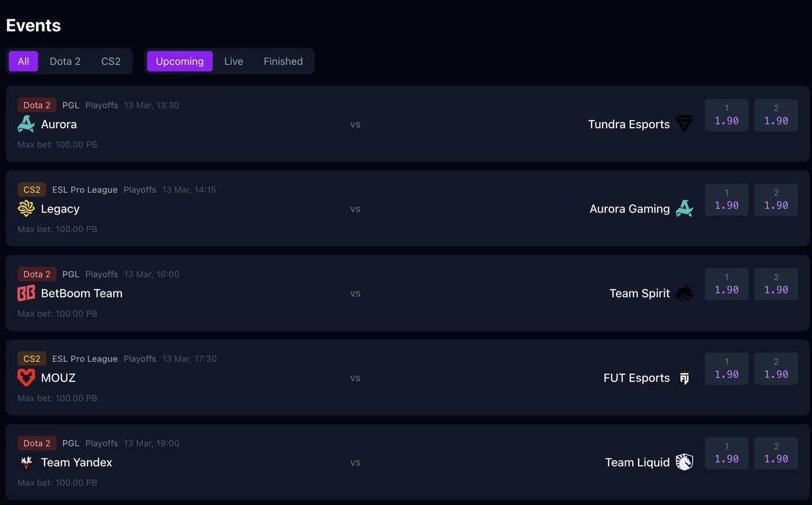Click the Dota 2 badge on BetBoom match
This screenshot has height=505, width=812.
pos(37,274)
